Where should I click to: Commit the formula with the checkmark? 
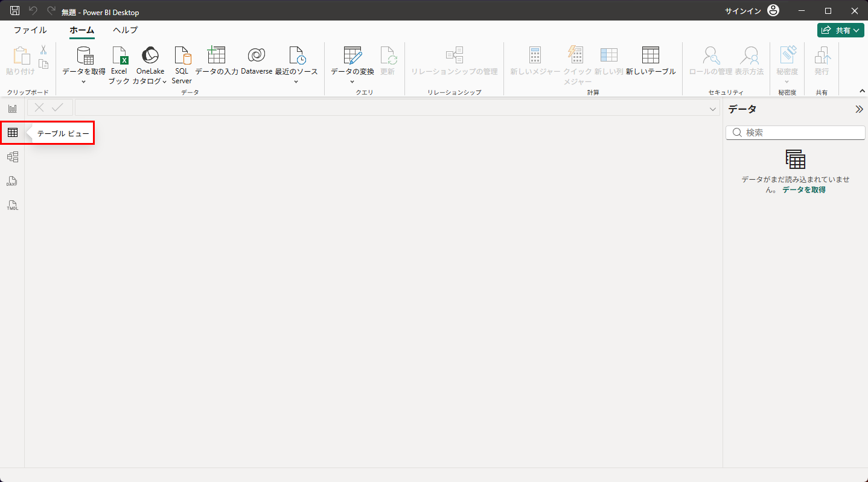point(58,107)
